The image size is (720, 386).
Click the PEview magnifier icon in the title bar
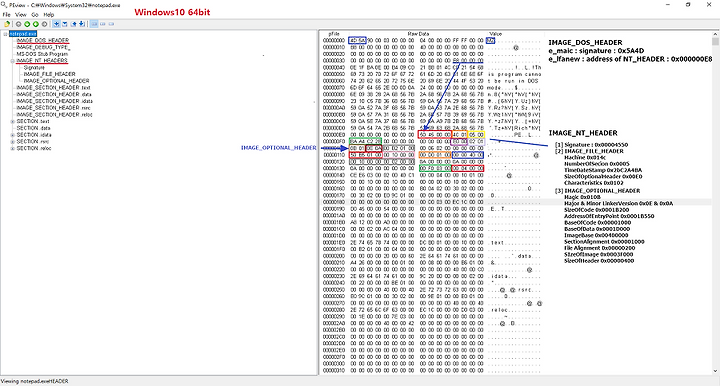4,5
